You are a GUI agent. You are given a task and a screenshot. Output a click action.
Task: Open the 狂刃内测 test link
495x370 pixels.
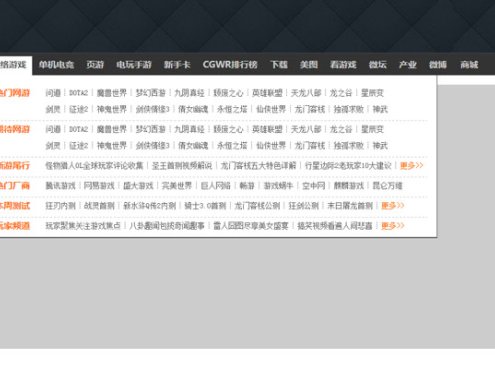[60, 206]
